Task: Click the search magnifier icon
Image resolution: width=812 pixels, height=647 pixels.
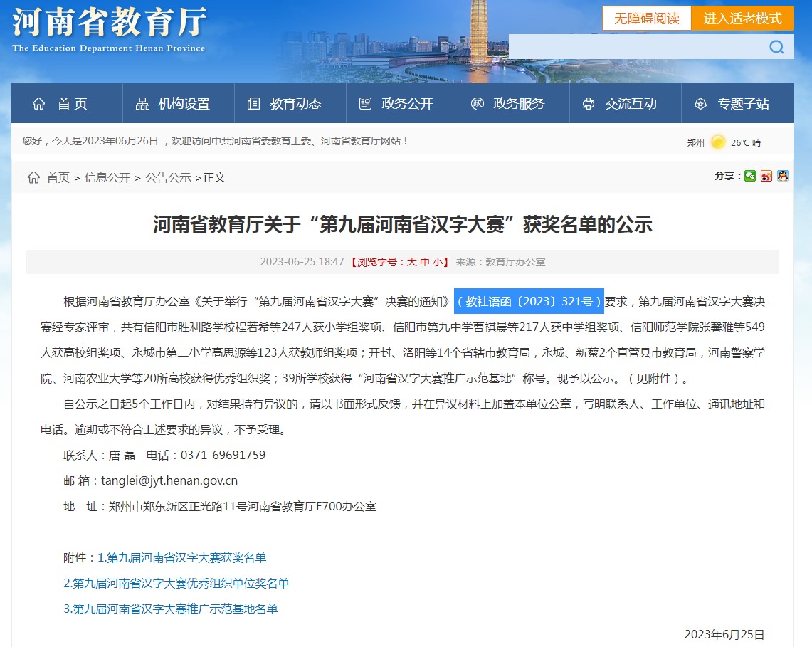Action: tap(776, 47)
